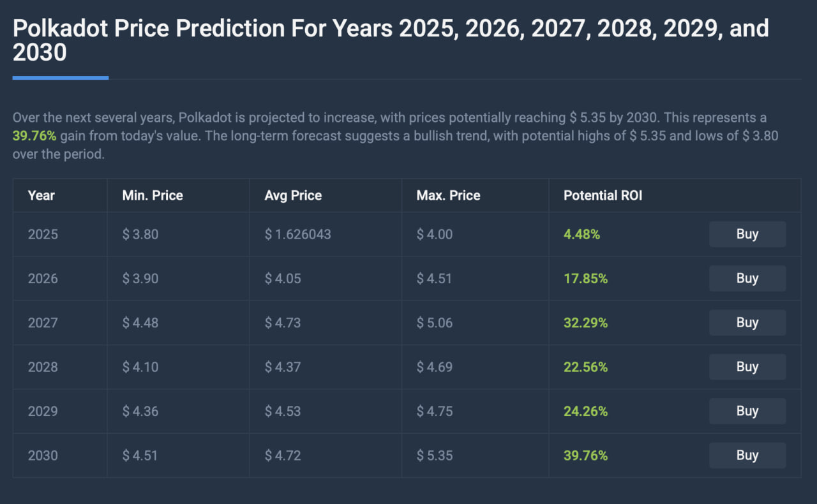Click the Avg Price column header

point(293,196)
